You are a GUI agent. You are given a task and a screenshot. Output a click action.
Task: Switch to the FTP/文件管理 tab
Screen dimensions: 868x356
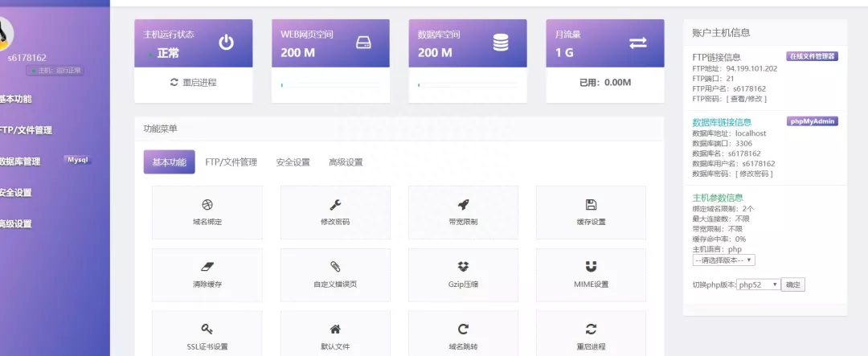tap(231, 162)
